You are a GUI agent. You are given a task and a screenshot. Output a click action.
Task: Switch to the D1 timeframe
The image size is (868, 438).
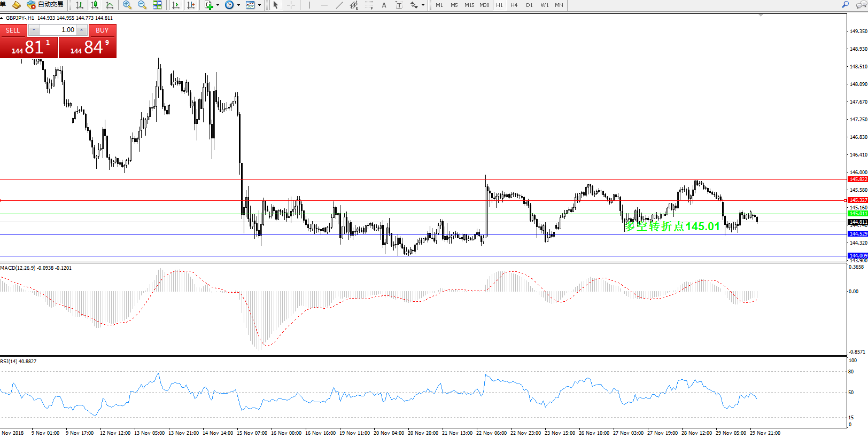click(529, 5)
